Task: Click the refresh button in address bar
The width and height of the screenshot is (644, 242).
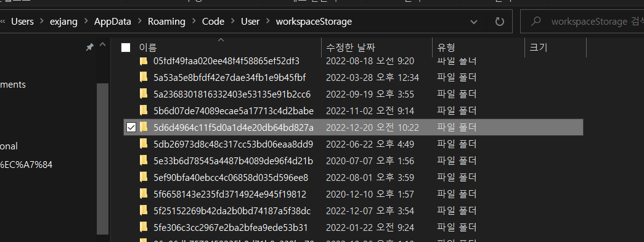Action: pos(499,22)
